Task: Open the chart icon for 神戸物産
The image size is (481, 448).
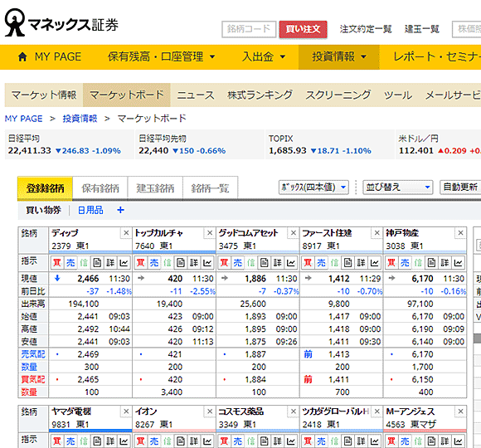Action: [459, 263]
